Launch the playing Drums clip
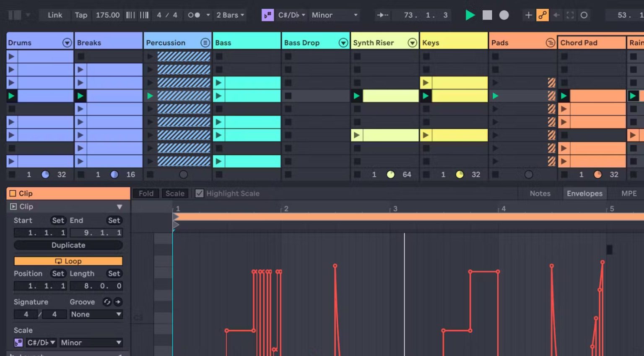 [x=11, y=96]
